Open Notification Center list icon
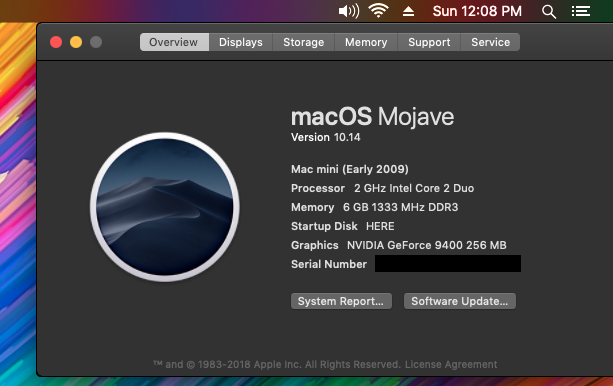 581,11
